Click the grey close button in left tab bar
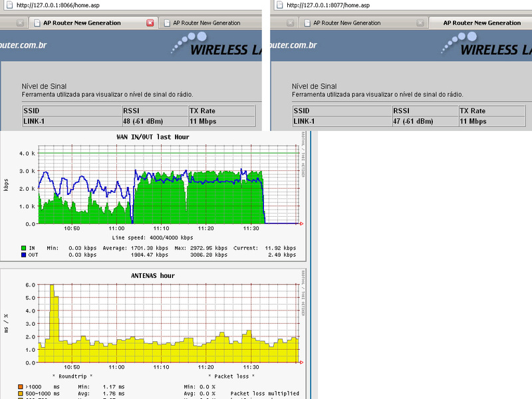Screen dimensions: 532x399 coord(20,23)
